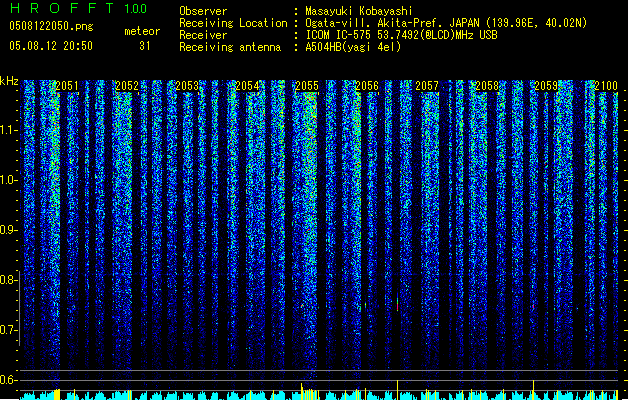629x400 pixels.
Task: Click time marker 2054
Action: (247, 86)
